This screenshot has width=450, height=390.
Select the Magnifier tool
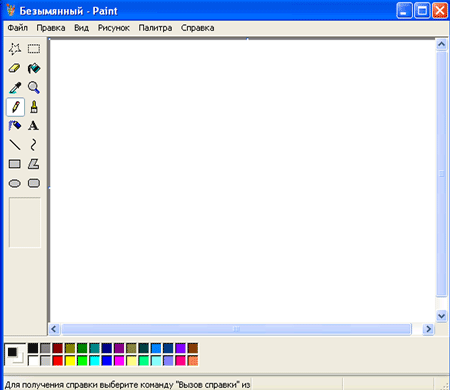[x=34, y=88]
